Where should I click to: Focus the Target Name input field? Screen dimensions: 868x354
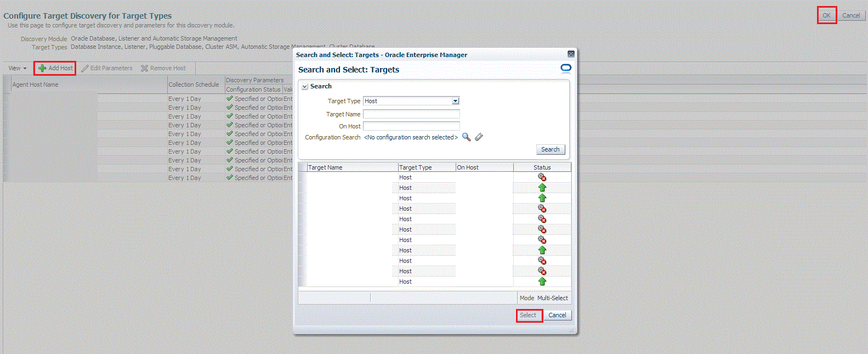pos(411,114)
